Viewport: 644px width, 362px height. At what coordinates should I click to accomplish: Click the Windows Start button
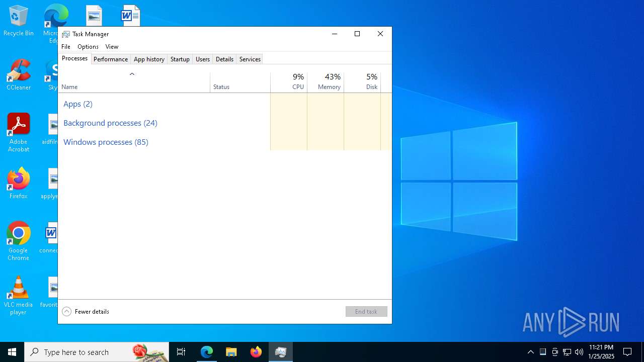coord(12,352)
